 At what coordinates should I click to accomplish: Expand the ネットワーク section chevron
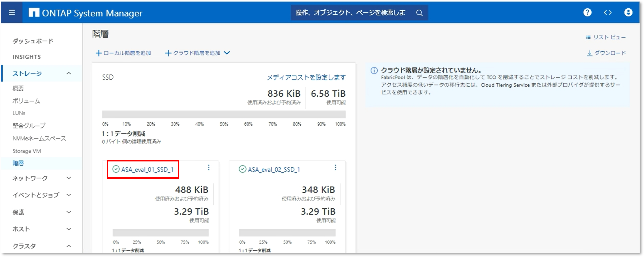(69, 178)
